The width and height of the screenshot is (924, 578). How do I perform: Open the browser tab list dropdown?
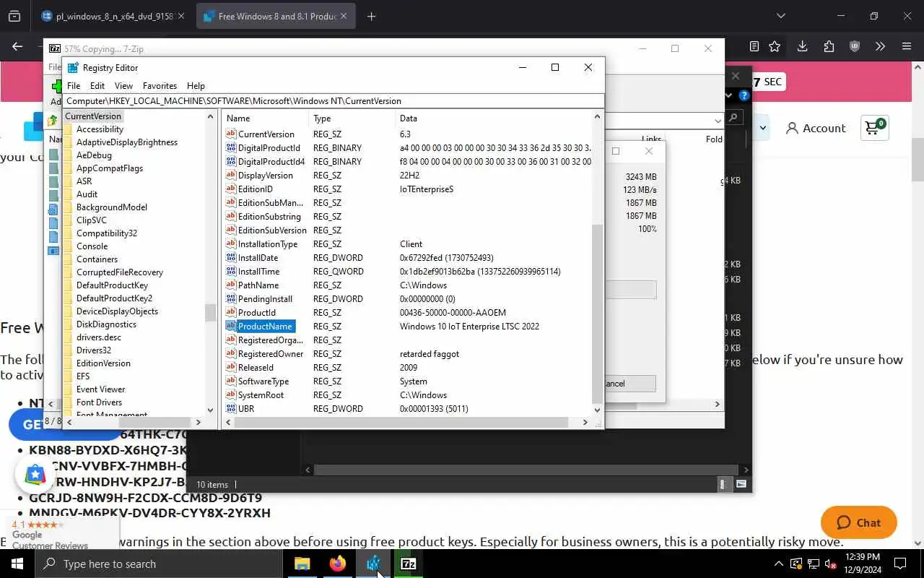780,16
